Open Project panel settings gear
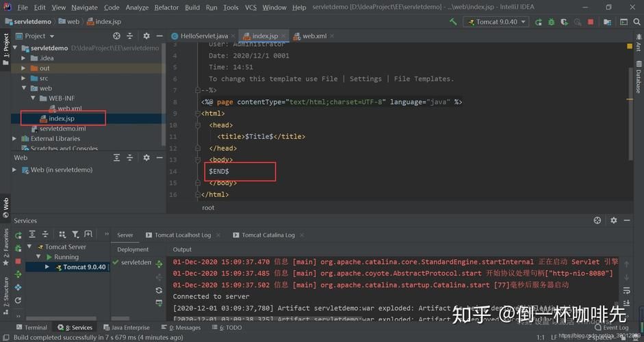The width and height of the screenshot is (644, 342). point(146,36)
